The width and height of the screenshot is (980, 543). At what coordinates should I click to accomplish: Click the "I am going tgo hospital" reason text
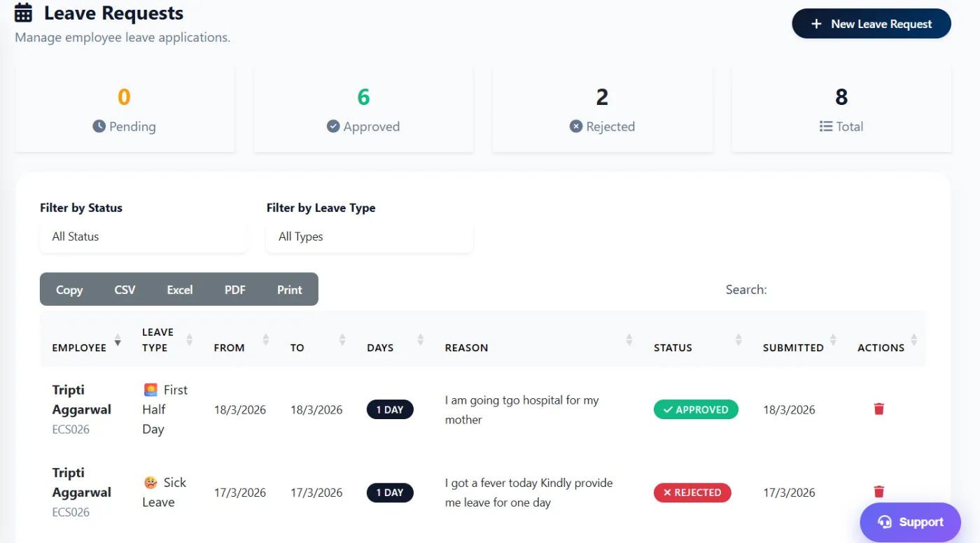pos(522,410)
